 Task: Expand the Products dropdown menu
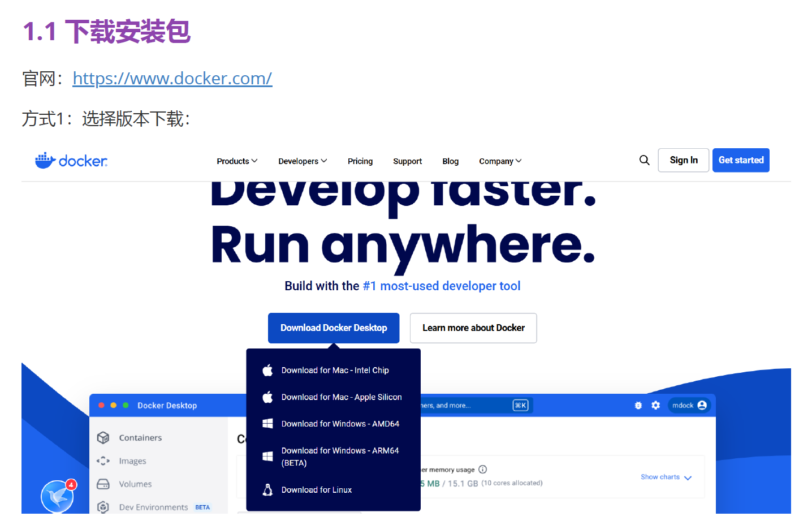[x=237, y=161]
